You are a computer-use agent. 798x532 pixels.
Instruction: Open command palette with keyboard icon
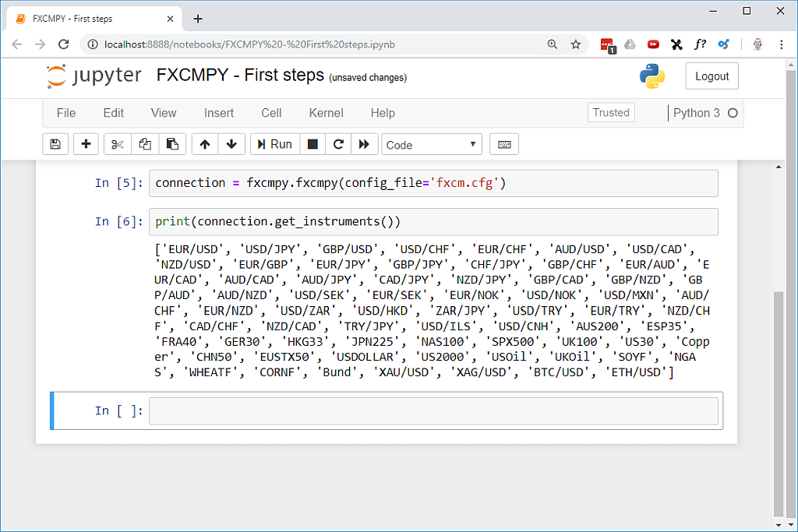pos(504,144)
